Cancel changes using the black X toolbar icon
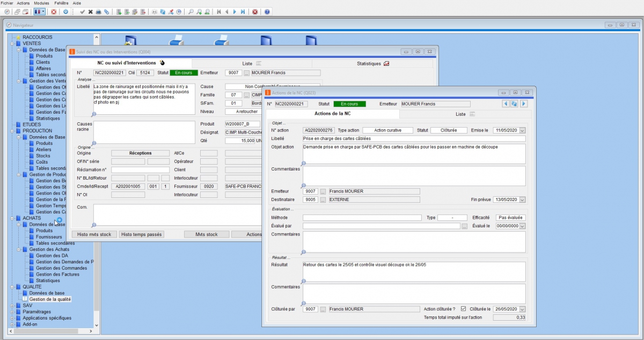 pos(90,12)
